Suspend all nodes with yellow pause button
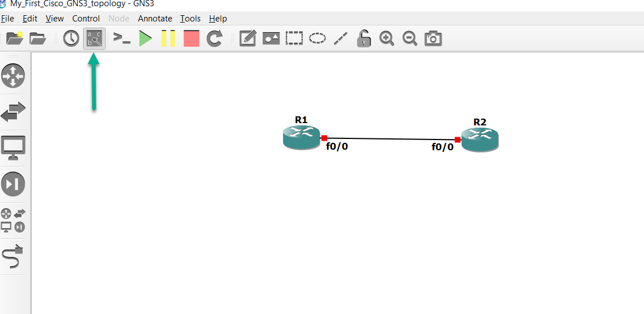 [168, 38]
